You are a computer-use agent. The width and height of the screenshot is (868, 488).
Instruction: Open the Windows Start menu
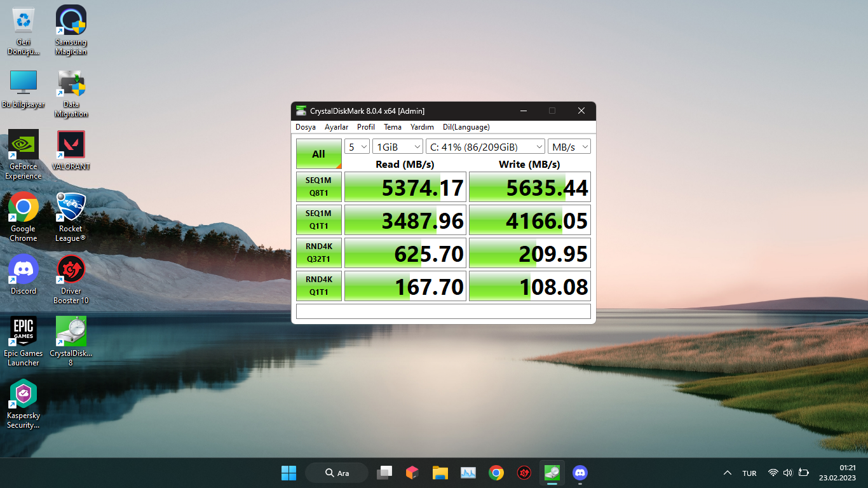click(x=289, y=473)
